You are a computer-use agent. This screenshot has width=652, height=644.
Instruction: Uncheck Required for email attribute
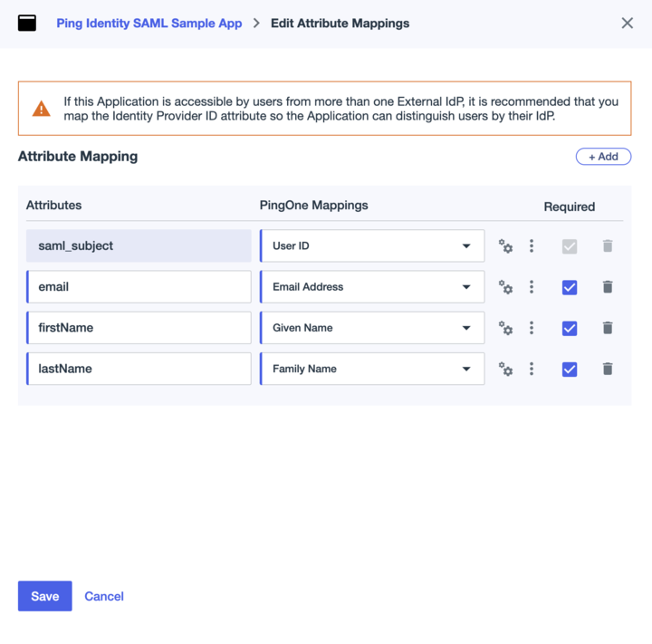570,287
